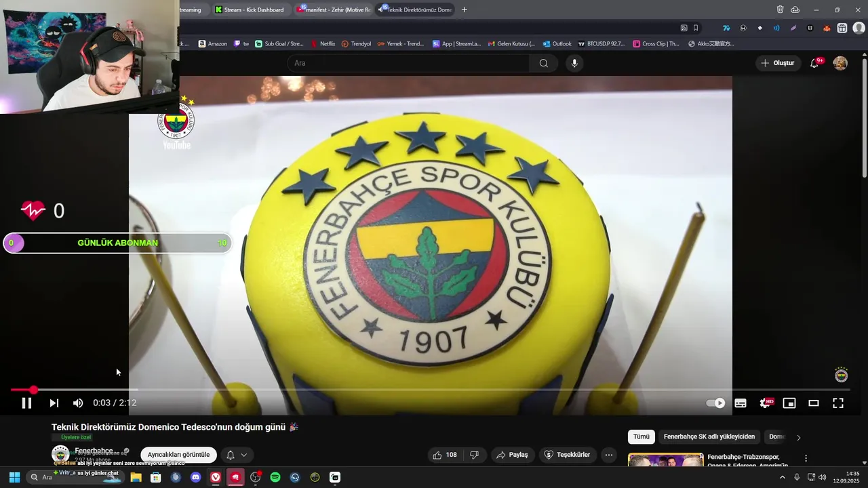The width and height of the screenshot is (868, 488).
Task: Open Discord from the taskbar
Action: (196, 477)
